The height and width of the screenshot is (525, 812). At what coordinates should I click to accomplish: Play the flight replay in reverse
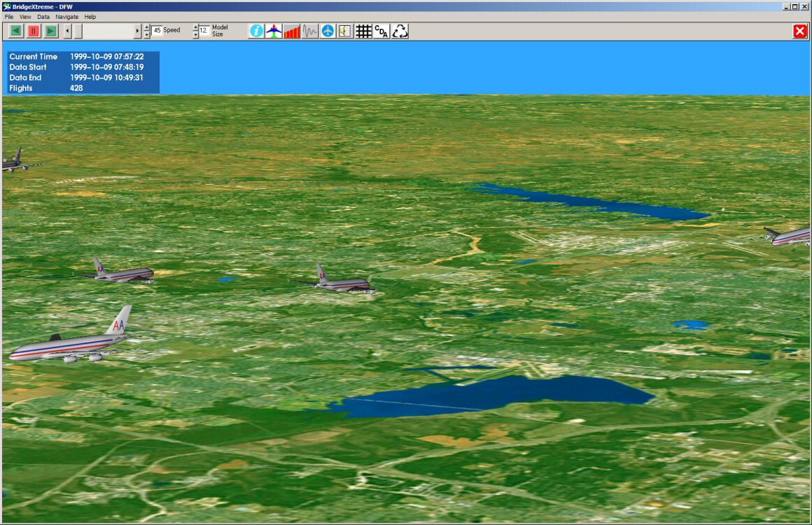[16, 31]
